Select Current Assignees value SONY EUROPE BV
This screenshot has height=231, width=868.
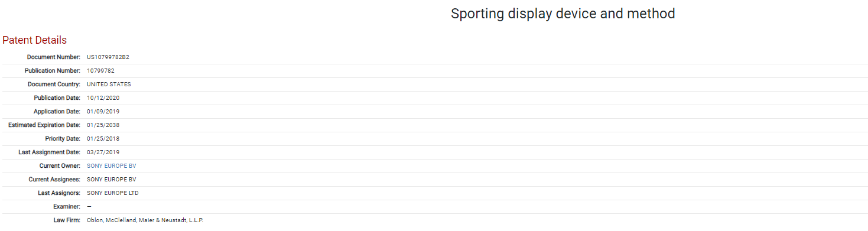[111, 180]
